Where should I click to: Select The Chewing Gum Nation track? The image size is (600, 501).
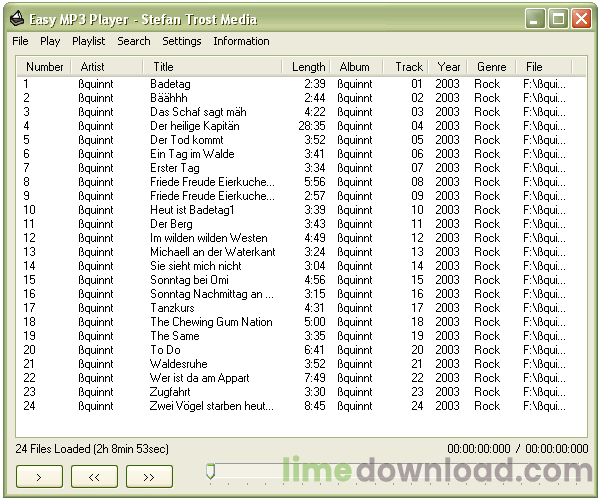click(210, 322)
